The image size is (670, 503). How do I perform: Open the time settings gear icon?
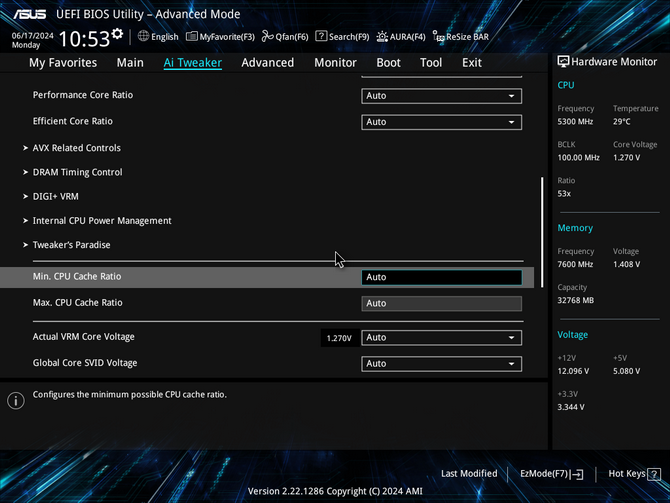117,34
